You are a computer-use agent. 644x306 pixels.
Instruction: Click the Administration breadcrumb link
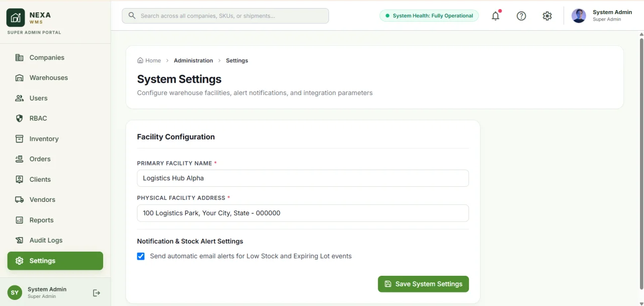(x=193, y=60)
